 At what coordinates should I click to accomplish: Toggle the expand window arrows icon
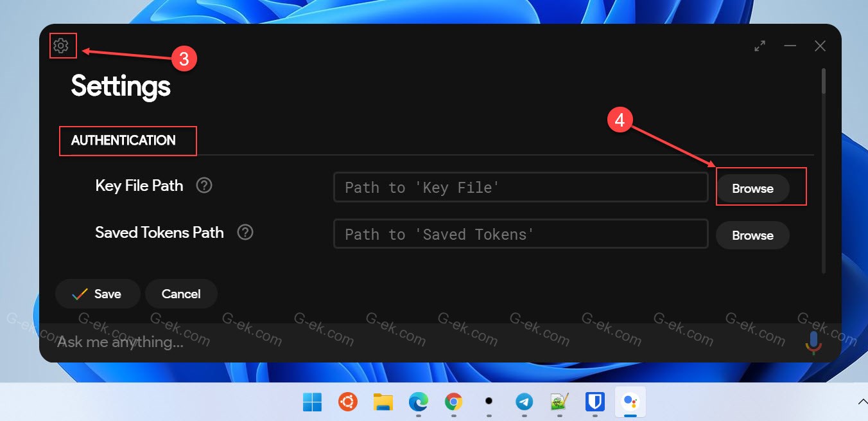(760, 46)
